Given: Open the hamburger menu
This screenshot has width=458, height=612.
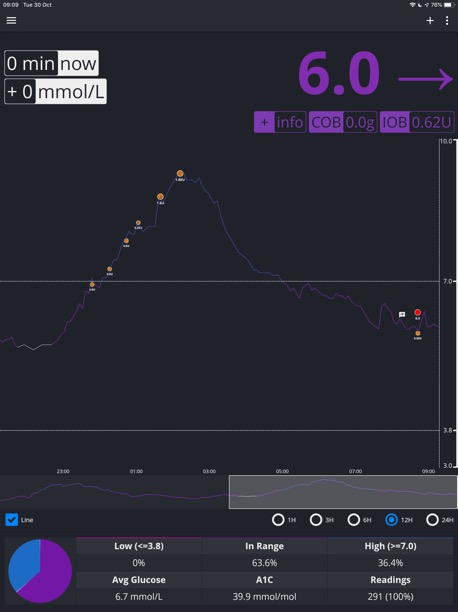Looking at the screenshot, I should tap(11, 20).
